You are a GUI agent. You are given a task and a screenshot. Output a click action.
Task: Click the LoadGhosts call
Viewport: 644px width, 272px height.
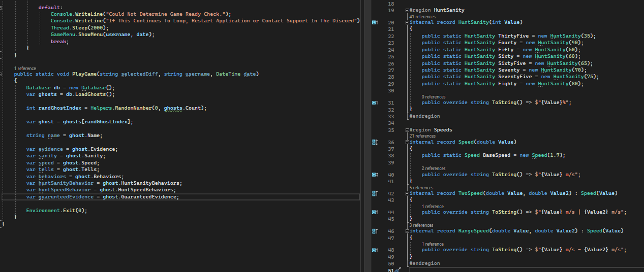click(90, 94)
